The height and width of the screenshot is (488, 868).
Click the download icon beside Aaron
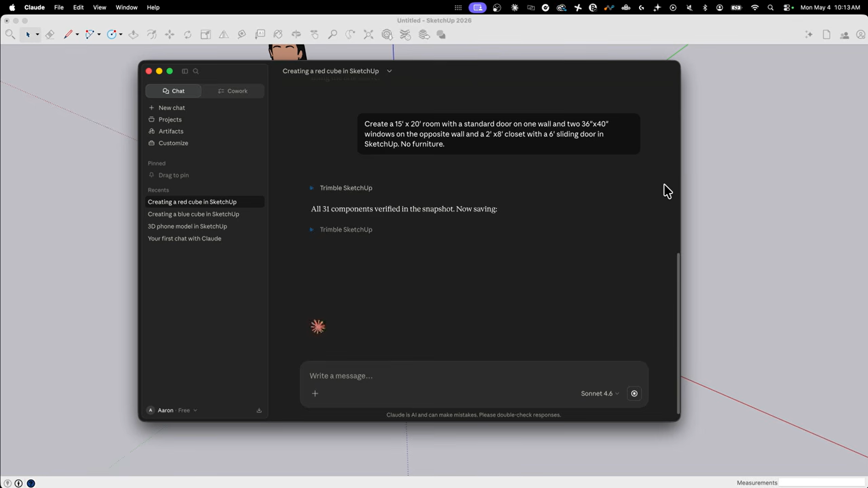pos(259,410)
